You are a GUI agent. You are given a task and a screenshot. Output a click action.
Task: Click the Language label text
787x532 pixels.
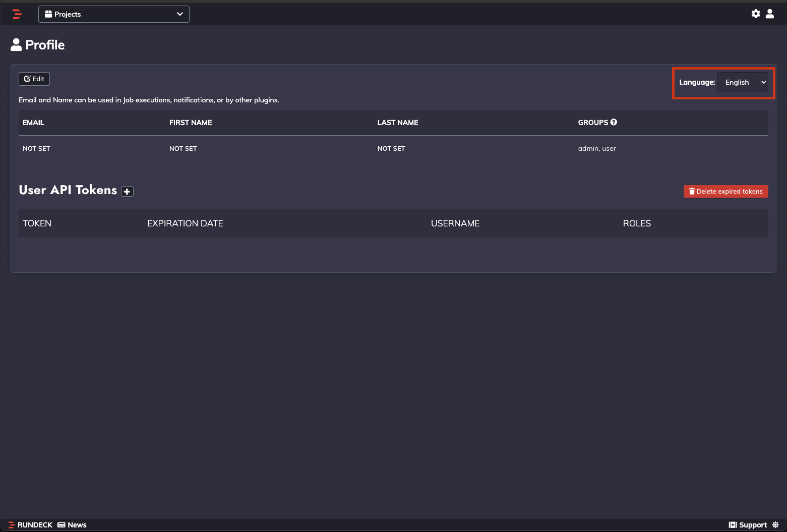(x=697, y=82)
